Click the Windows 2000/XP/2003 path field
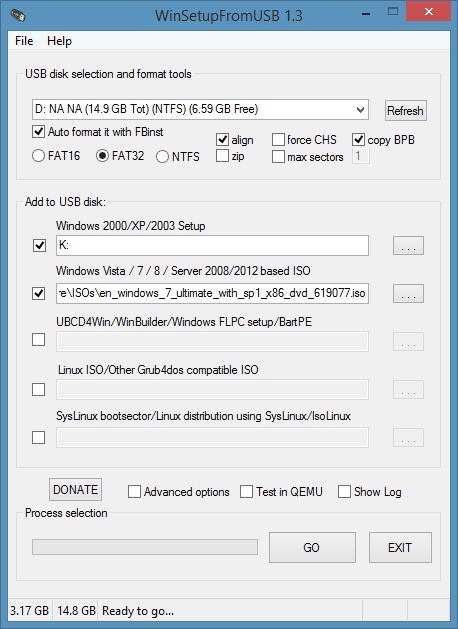Viewport: 458px width, 629px height. (x=212, y=245)
